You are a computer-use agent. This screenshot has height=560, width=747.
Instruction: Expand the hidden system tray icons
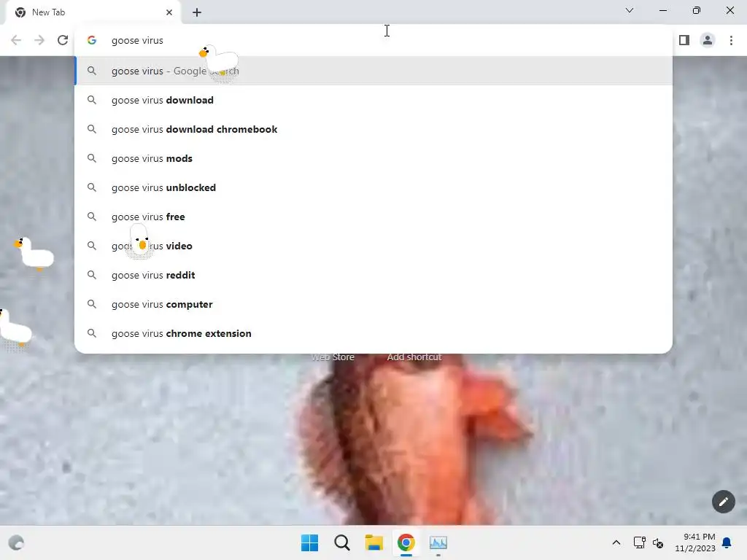(x=616, y=542)
